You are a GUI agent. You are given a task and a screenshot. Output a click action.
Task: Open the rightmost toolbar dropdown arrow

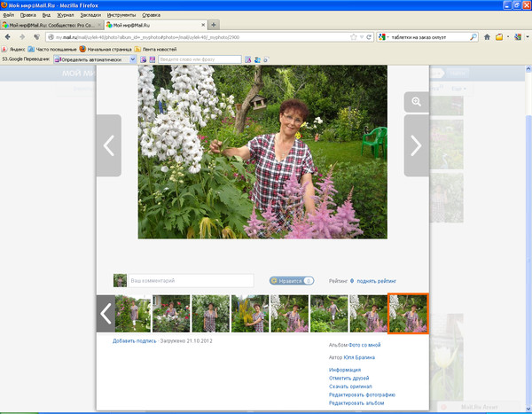coord(528,37)
